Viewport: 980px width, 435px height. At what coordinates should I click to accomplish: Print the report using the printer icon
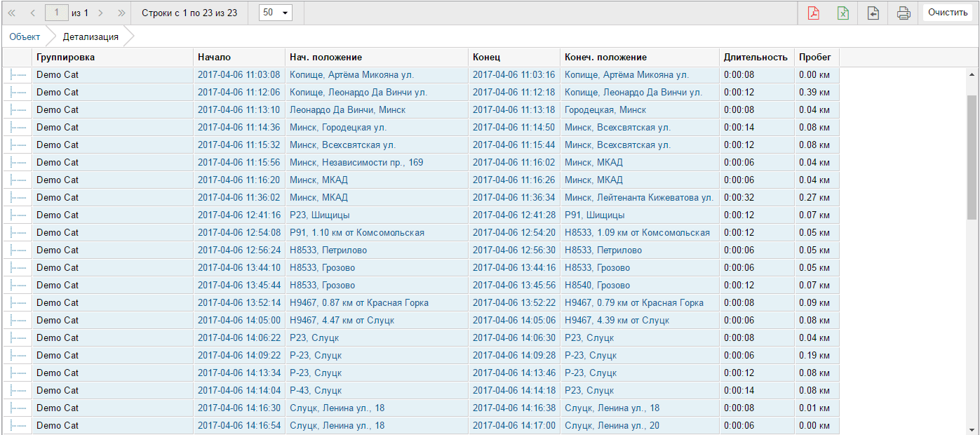point(904,13)
